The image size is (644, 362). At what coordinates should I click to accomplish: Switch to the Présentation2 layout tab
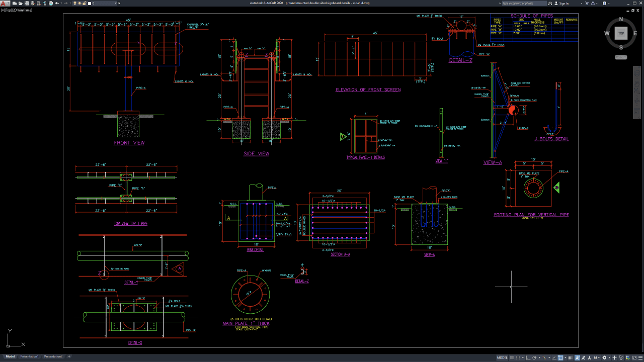tap(53, 356)
